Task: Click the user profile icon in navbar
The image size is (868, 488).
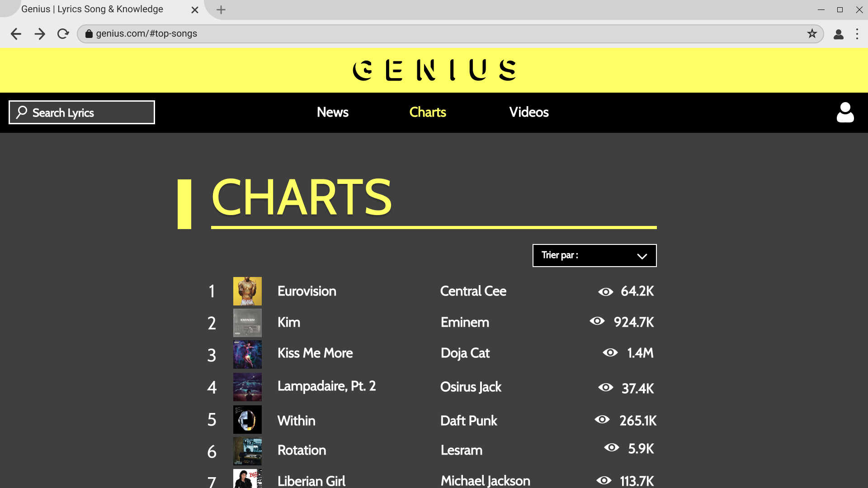Action: click(845, 113)
